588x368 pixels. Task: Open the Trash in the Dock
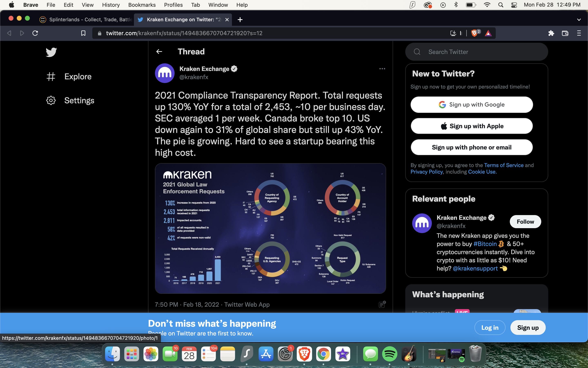pos(476,354)
